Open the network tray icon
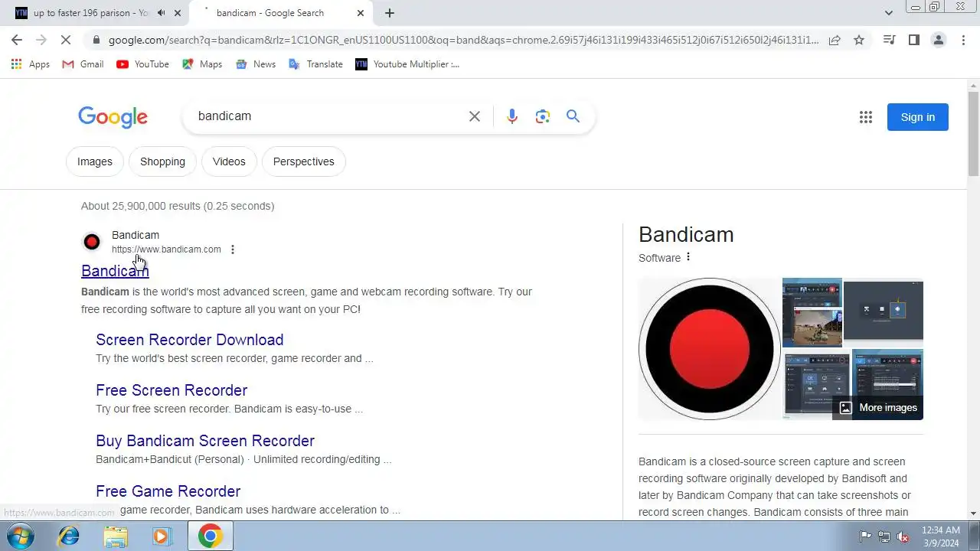Image resolution: width=980 pixels, height=551 pixels. [x=884, y=536]
